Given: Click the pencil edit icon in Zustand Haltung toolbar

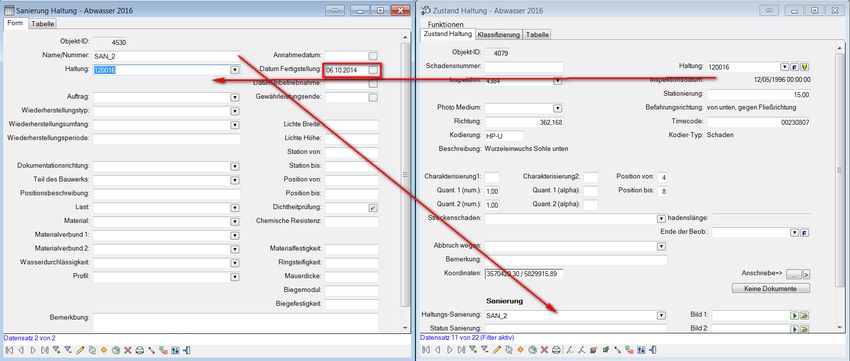Looking at the screenshot, I should tap(497, 350).
